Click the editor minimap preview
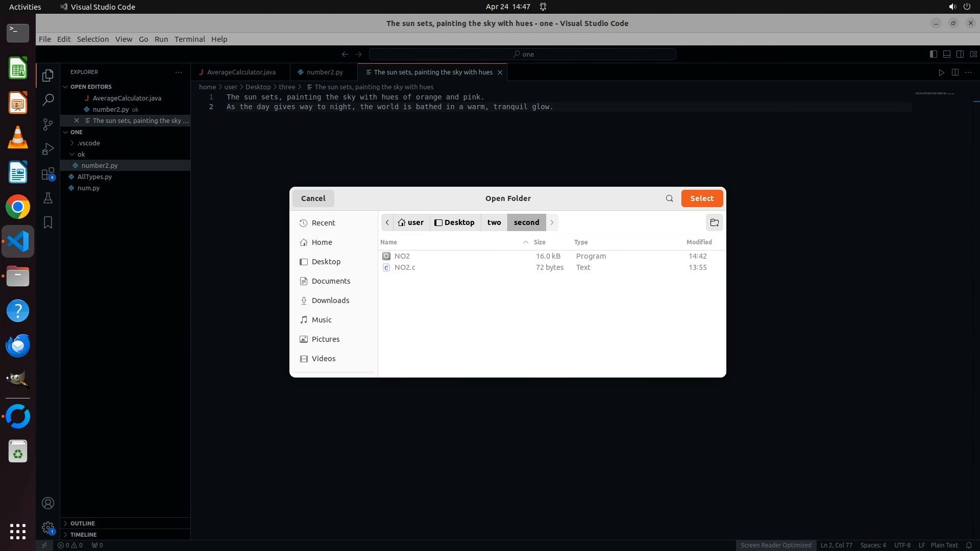This screenshot has width=980, height=551. (x=934, y=94)
